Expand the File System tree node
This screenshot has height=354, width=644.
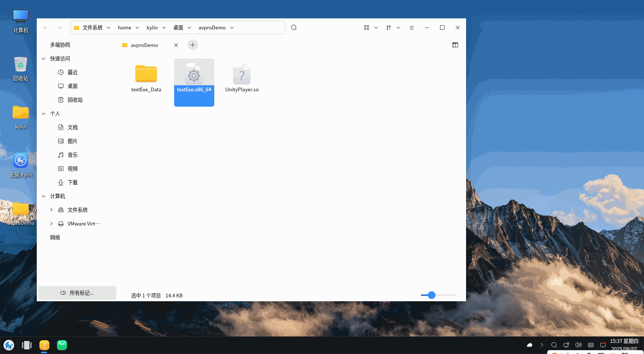pyautogui.click(x=51, y=210)
